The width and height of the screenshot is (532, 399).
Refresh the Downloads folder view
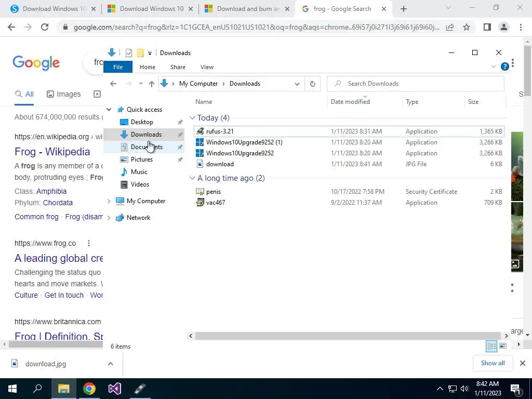[x=312, y=84]
